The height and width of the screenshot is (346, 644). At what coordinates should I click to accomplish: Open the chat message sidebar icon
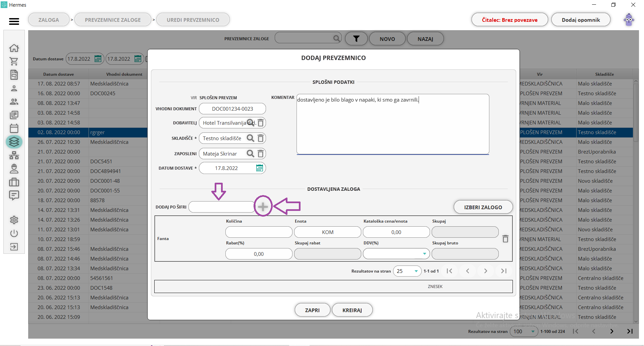pyautogui.click(x=14, y=195)
